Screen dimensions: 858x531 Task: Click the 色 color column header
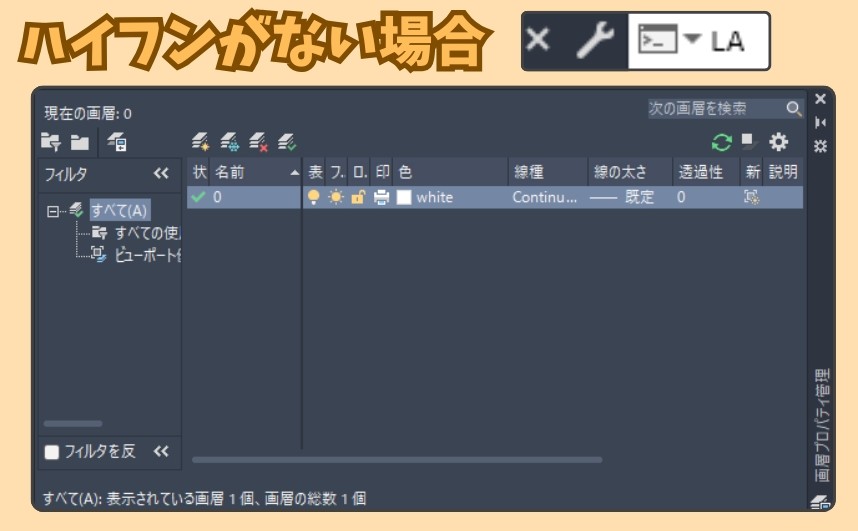450,172
